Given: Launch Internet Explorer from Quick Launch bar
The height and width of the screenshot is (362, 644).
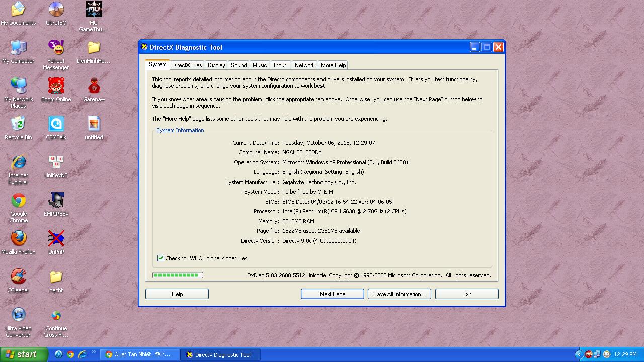Looking at the screenshot, I should [x=82, y=354].
